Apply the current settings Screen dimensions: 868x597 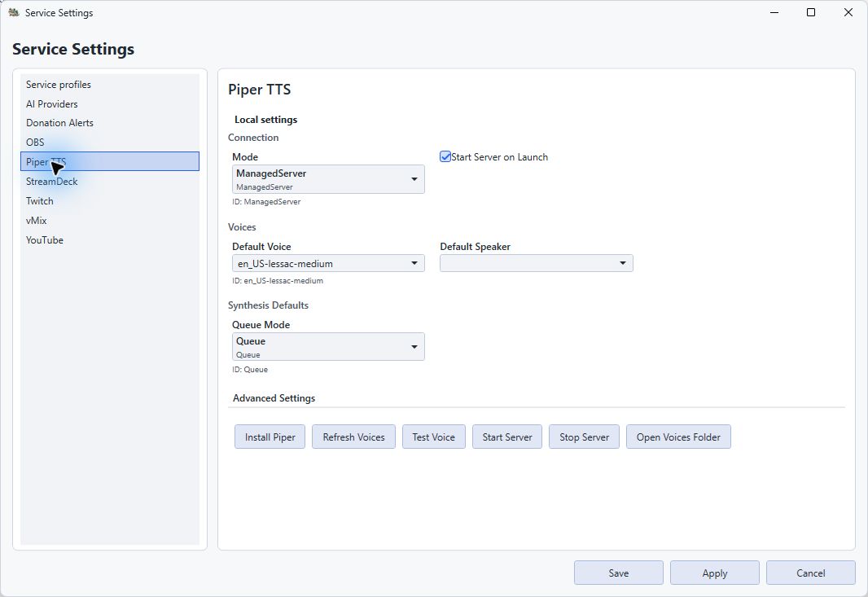(x=715, y=573)
